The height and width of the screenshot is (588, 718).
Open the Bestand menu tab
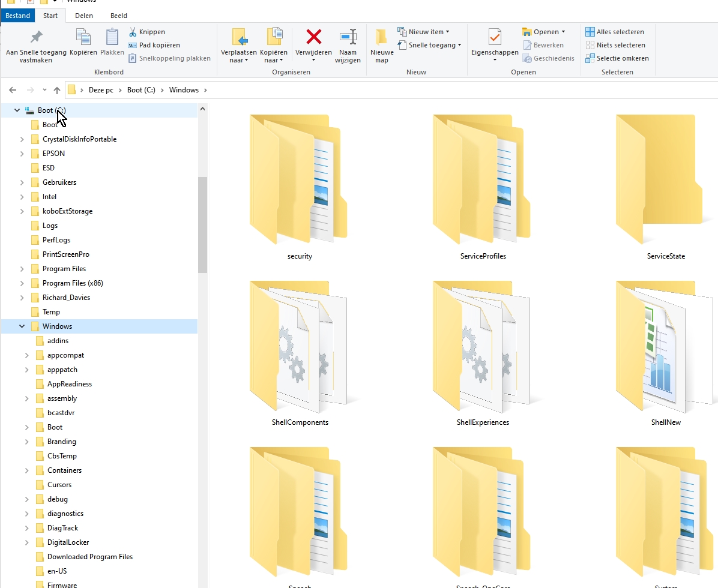pyautogui.click(x=17, y=16)
